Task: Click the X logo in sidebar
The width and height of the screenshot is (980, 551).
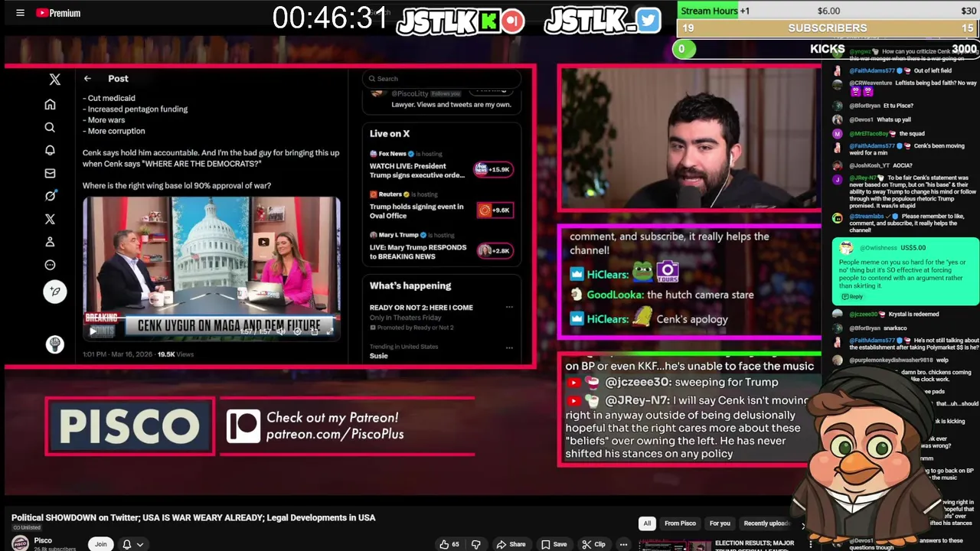Action: [x=54, y=80]
